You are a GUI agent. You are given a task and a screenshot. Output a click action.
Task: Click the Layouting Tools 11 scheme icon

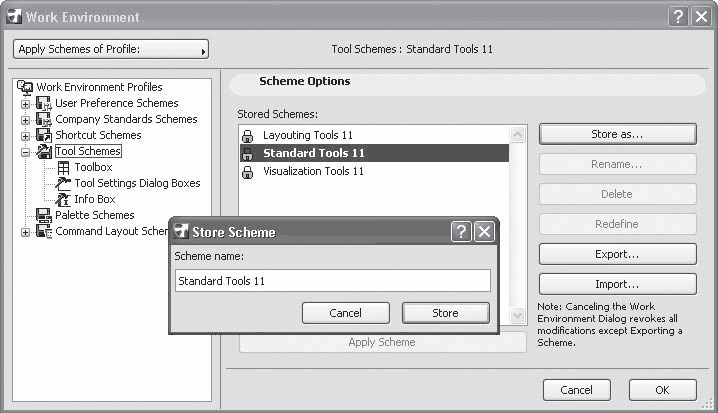click(248, 135)
